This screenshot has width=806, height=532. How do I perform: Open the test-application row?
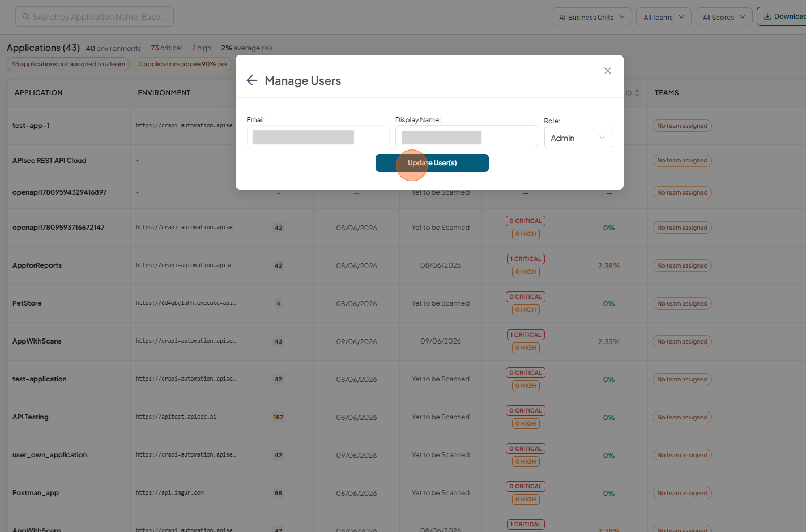click(x=40, y=379)
